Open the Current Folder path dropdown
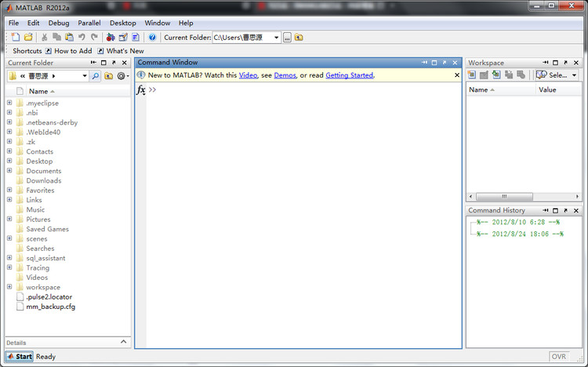The height and width of the screenshot is (367, 588). point(277,38)
